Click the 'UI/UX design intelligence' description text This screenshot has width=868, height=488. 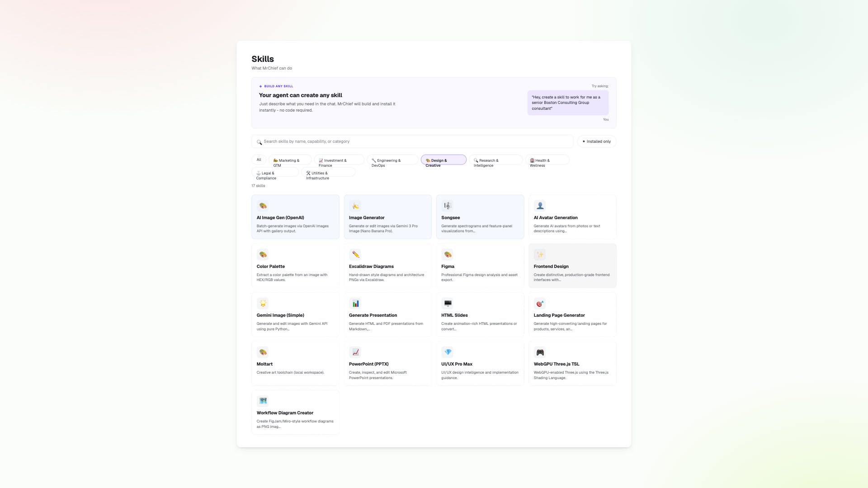(x=480, y=375)
